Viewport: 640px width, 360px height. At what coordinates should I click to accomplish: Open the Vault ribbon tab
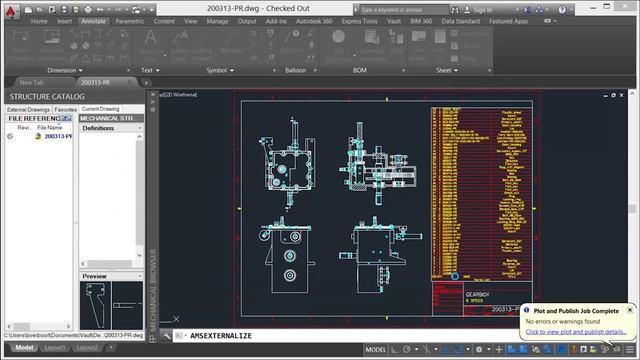394,21
